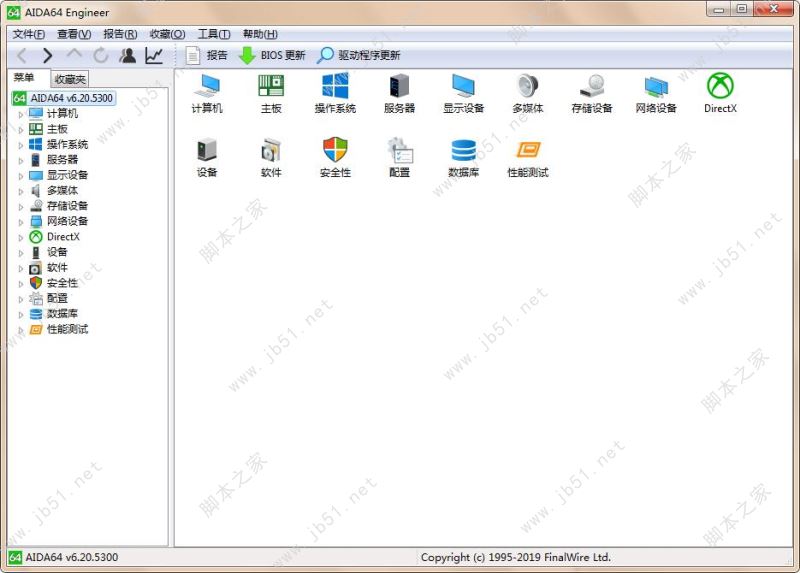
Task: Switch to the 收藏夹 tab
Action: (x=70, y=79)
